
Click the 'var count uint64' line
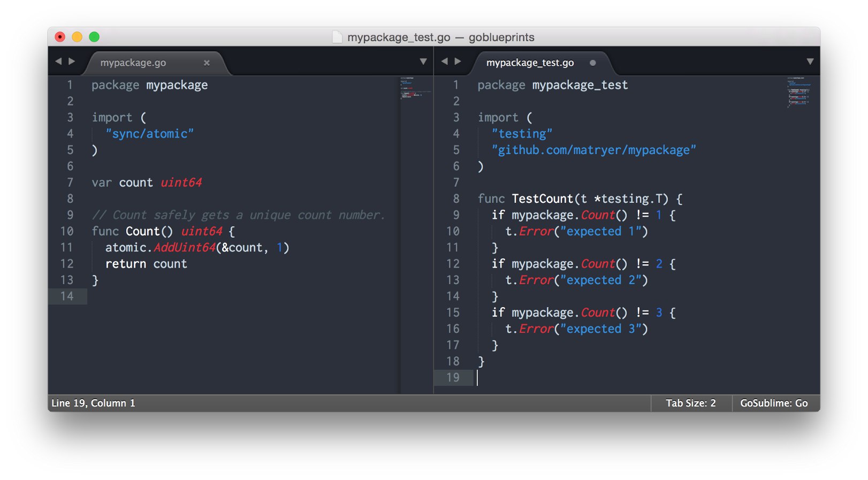tap(147, 182)
